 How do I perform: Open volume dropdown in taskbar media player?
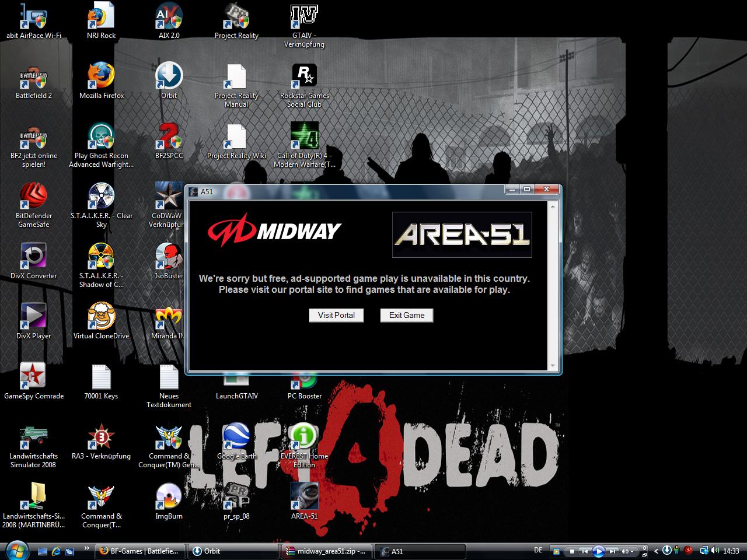pos(633,551)
